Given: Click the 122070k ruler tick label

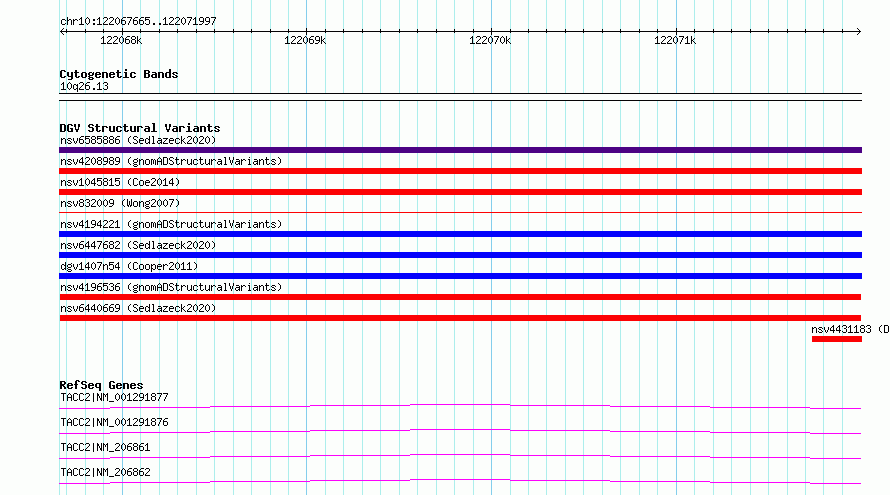Looking at the screenshot, I should click(490, 40).
